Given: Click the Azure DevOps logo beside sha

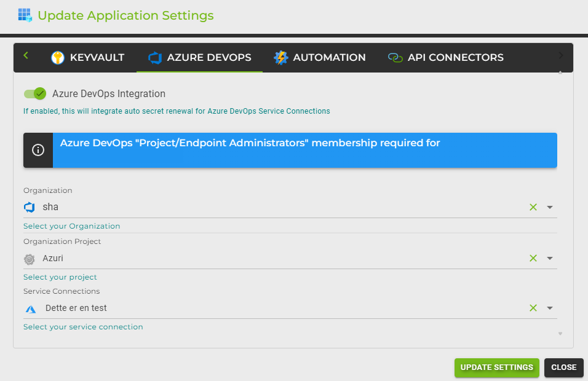Looking at the screenshot, I should pyautogui.click(x=30, y=207).
